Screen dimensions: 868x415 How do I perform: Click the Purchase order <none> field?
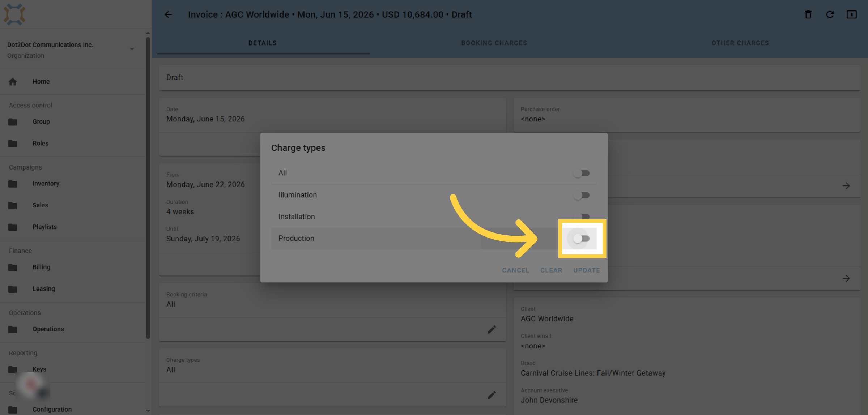[687, 115]
